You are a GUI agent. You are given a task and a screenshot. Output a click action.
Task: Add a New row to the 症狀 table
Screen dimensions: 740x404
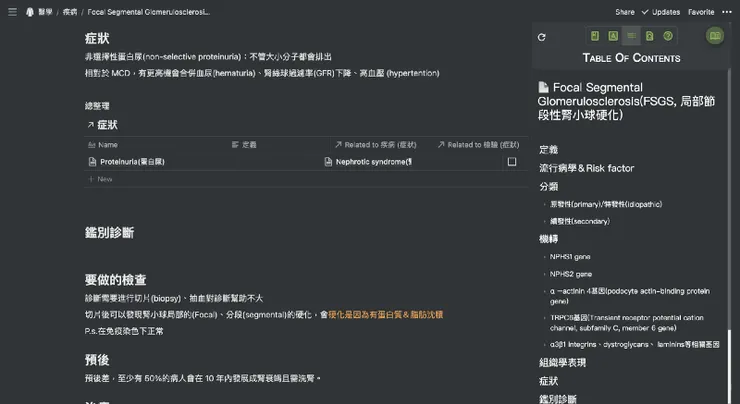[x=100, y=179]
